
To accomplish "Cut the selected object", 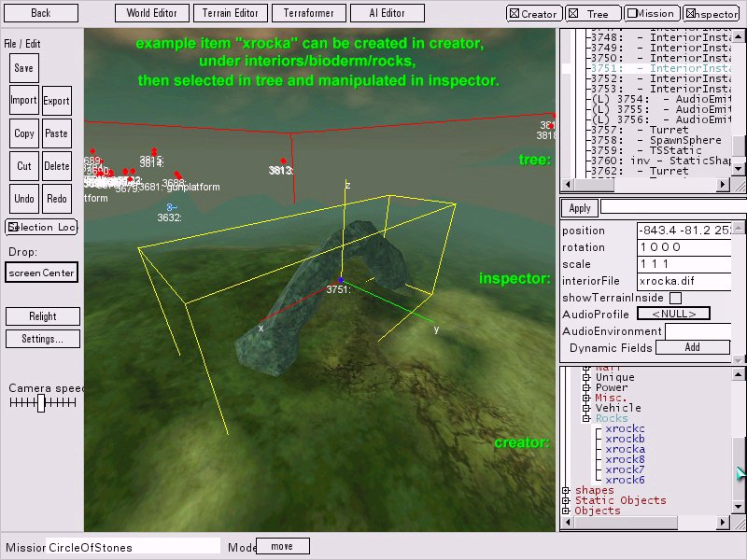I will [x=24, y=166].
